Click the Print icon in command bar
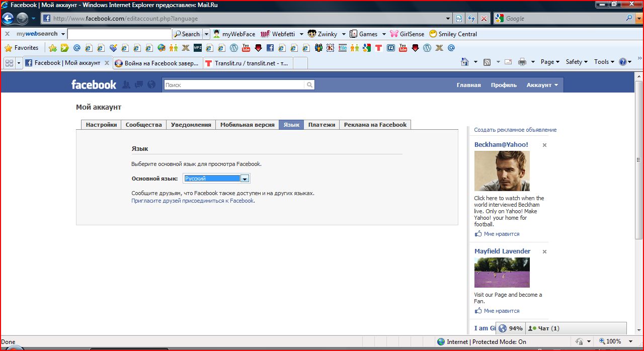Screen dimensions: 644x351 (x=522, y=62)
